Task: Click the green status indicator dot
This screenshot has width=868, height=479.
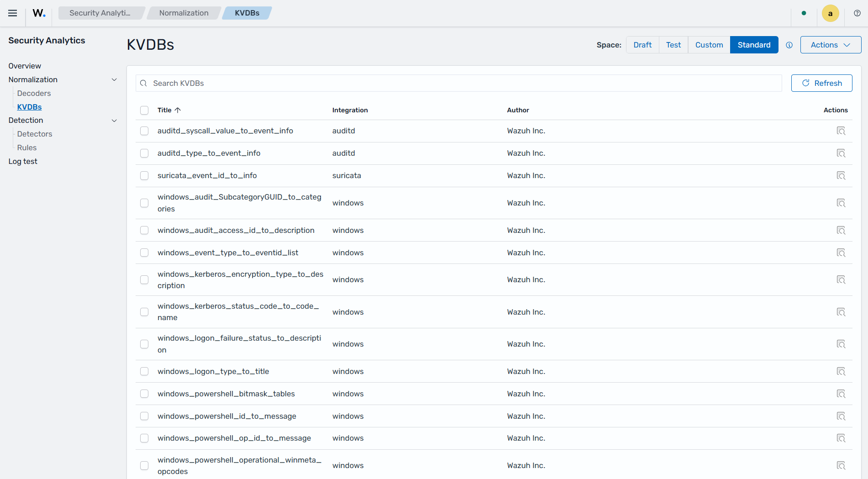Action: [804, 13]
